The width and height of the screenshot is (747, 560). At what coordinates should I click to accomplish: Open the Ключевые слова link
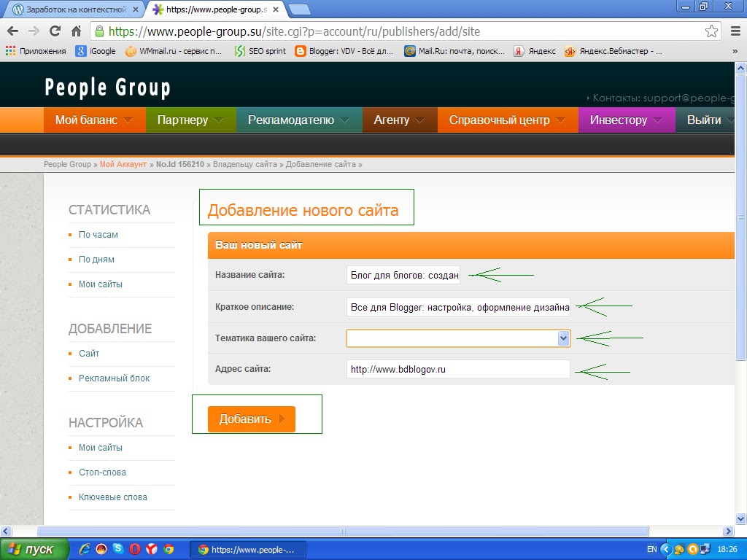pos(113,497)
